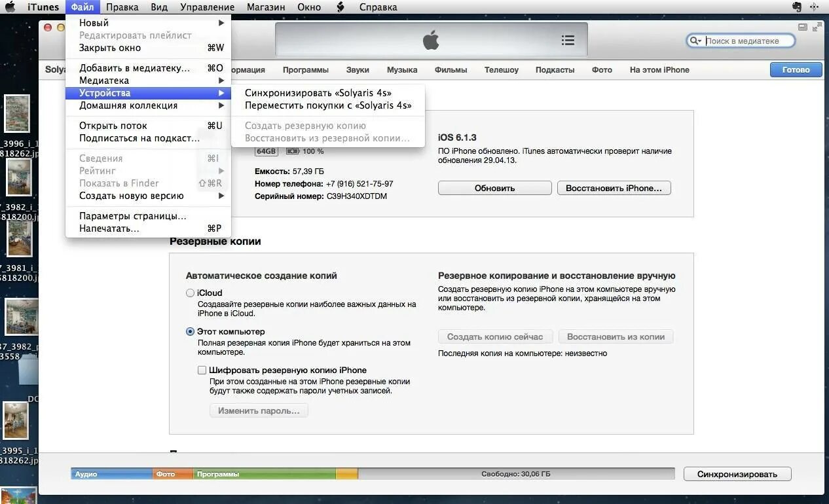Viewport: 829px width, 504px height.
Task: Open the Apple menu icon
Action: [10, 7]
